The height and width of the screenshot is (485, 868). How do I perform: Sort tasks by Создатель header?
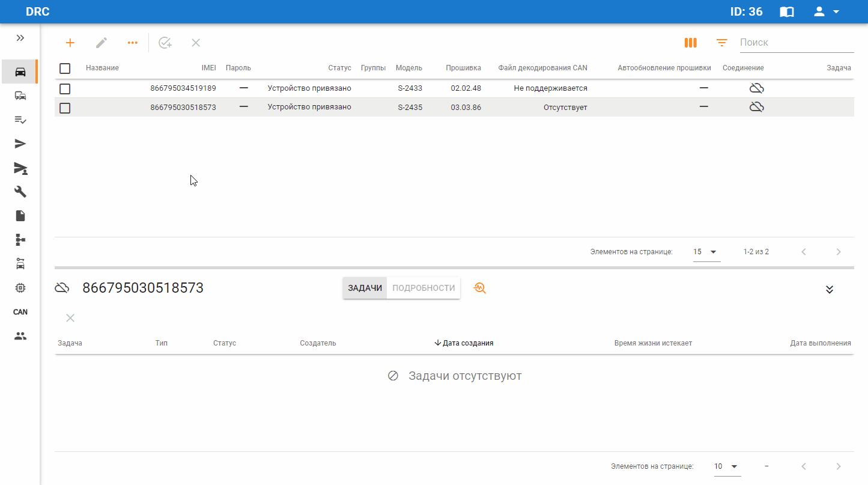318,343
